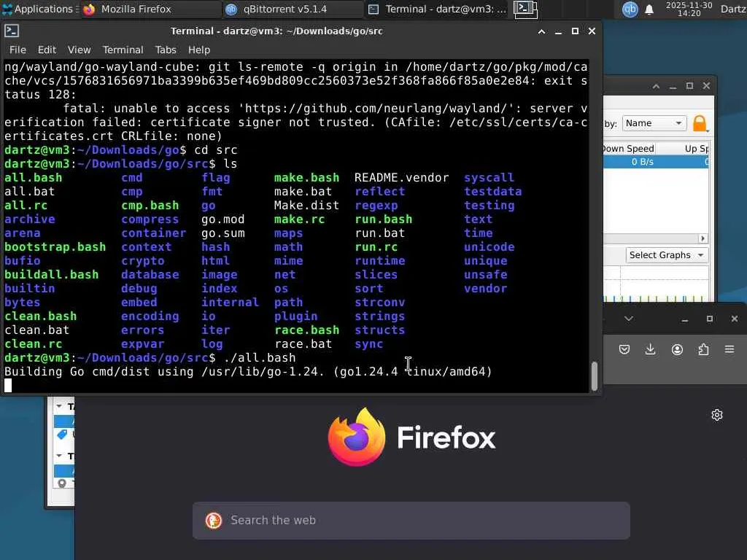This screenshot has width=747, height=560.
Task: Click the Up Speed column header in qBittorrent
Action: pos(696,149)
